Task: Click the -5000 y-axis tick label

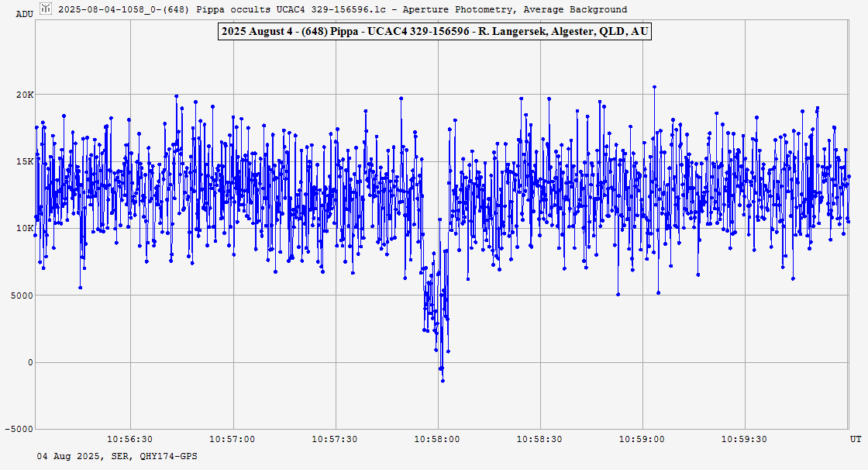Action: [19, 429]
